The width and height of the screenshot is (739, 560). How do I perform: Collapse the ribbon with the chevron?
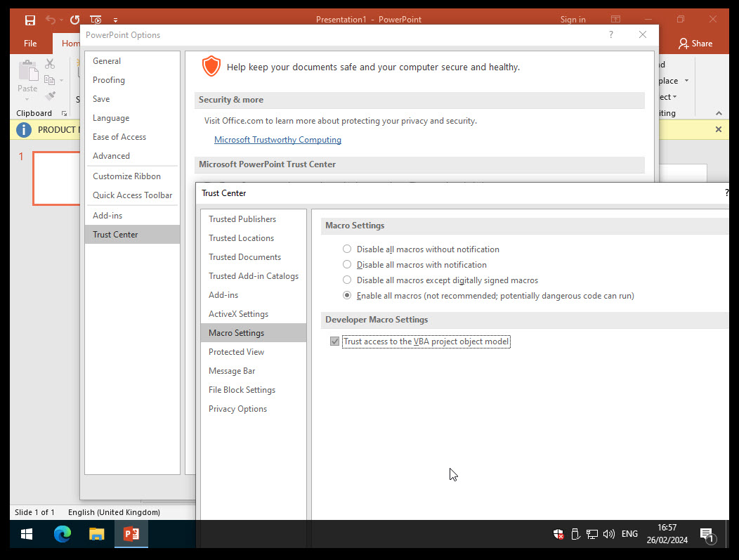[718, 112]
